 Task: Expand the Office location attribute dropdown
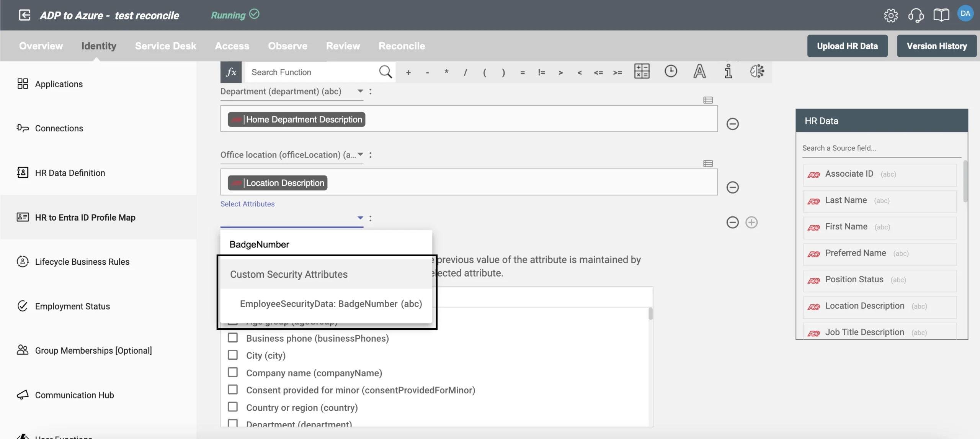[x=360, y=154]
